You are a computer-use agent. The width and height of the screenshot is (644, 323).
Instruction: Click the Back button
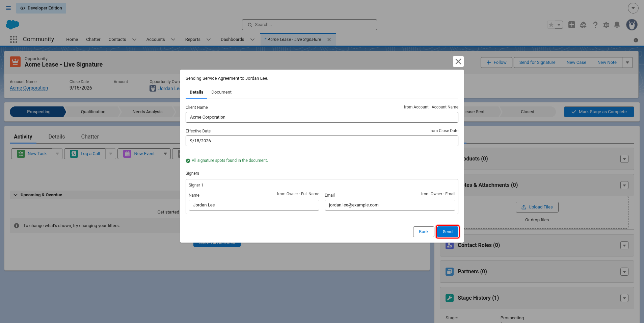pos(424,232)
